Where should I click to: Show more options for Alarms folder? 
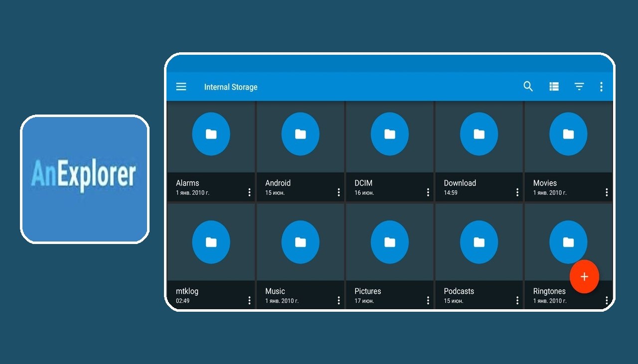[249, 192]
